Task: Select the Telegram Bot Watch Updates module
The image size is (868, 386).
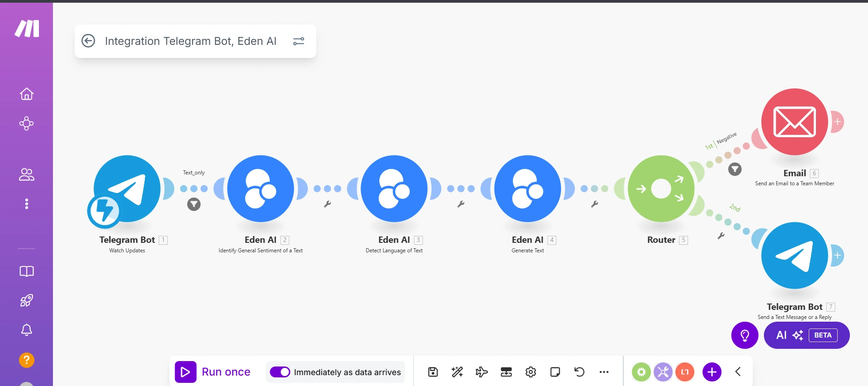Action: pos(127,188)
